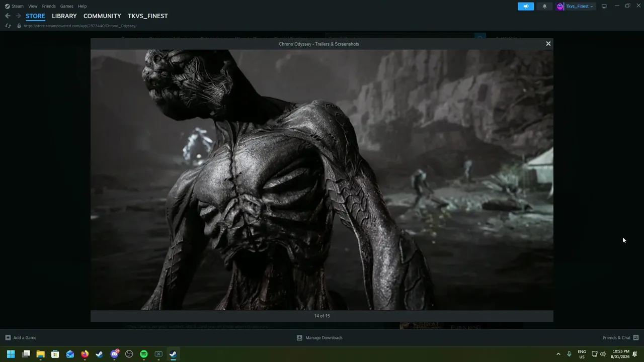Open the Games menu
The width and height of the screenshot is (644, 362).
pos(66,6)
